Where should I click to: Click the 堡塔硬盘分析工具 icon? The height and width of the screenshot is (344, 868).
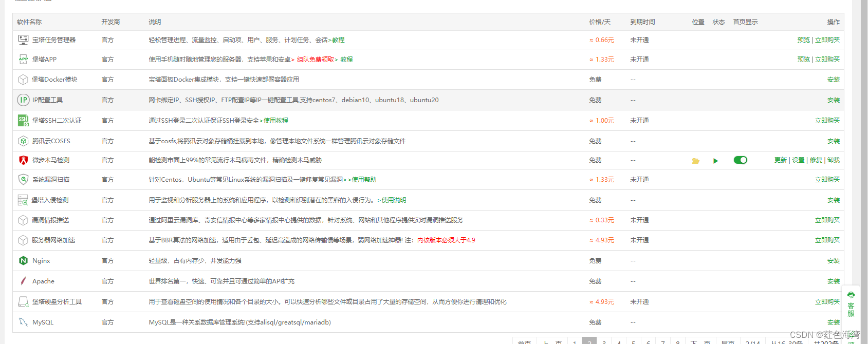tap(23, 301)
